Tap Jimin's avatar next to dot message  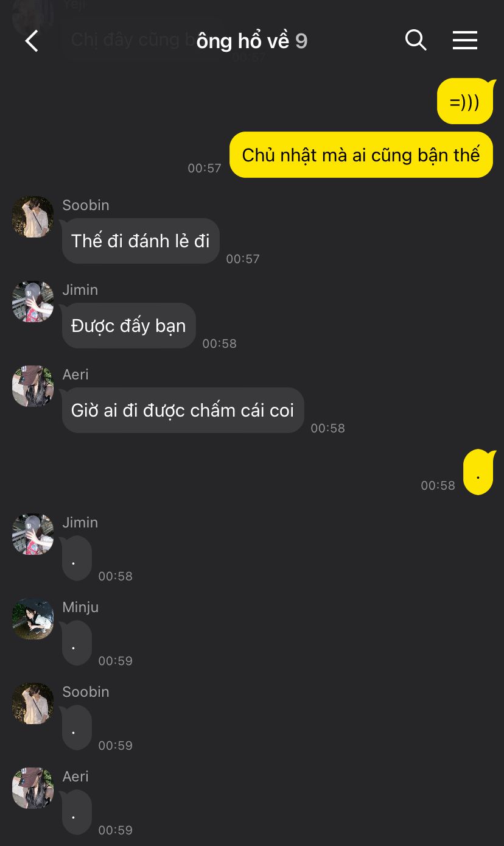pyautogui.click(x=33, y=534)
